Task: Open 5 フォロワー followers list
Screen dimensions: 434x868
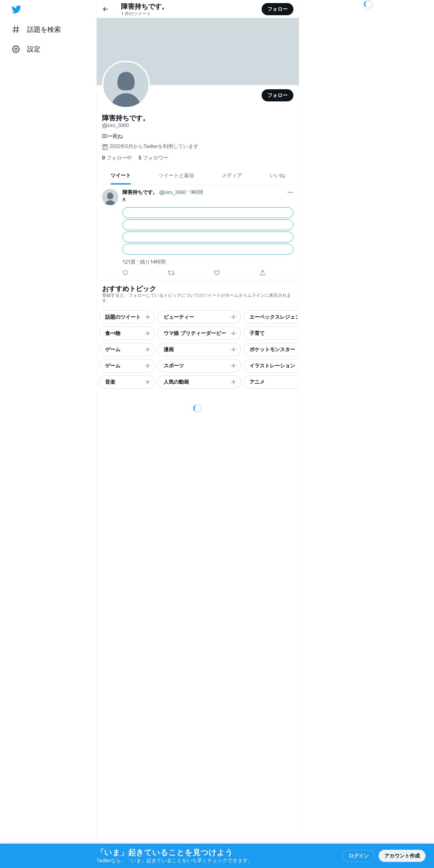Action: point(153,158)
